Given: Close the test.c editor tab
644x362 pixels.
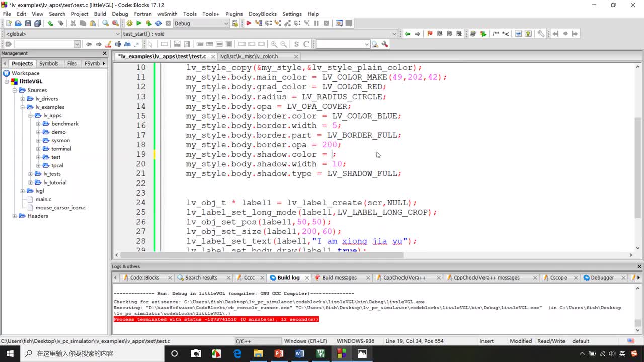Looking at the screenshot, I should [x=213, y=56].
